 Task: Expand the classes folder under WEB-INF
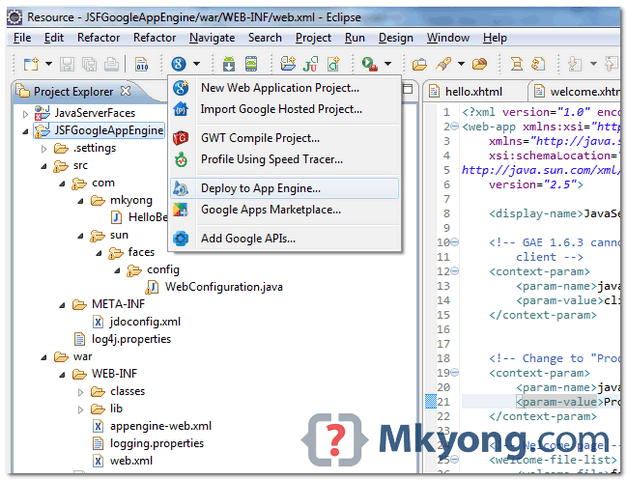(x=80, y=392)
